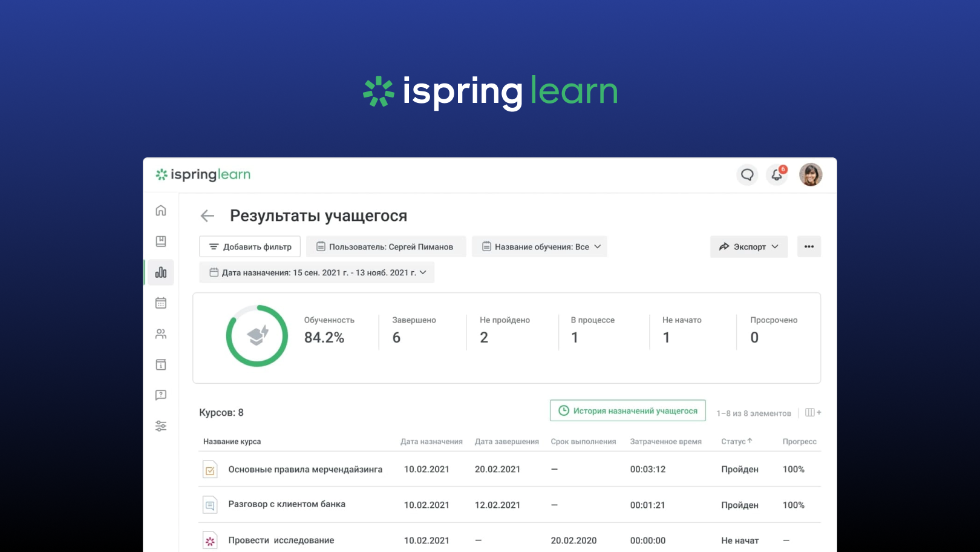Click the checkbox icon beside 'Основные правила мерчендайзинга'
This screenshot has width=980, height=552.
click(x=210, y=469)
